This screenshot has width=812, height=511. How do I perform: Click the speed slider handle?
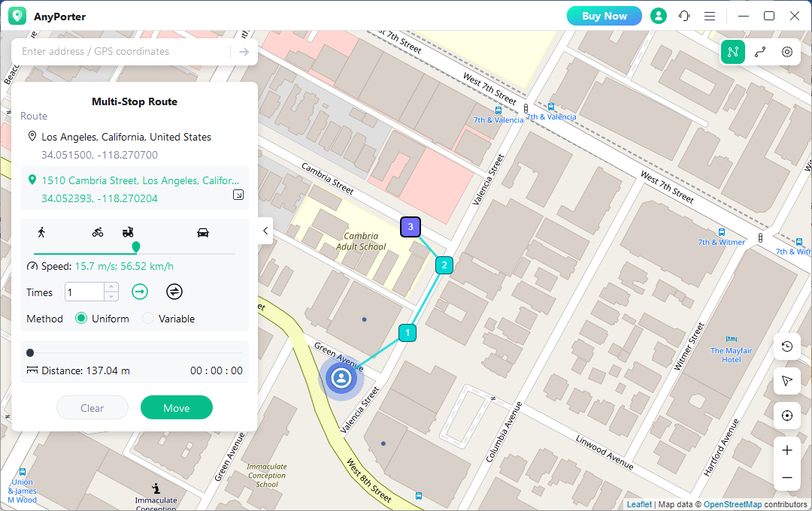coord(136,246)
